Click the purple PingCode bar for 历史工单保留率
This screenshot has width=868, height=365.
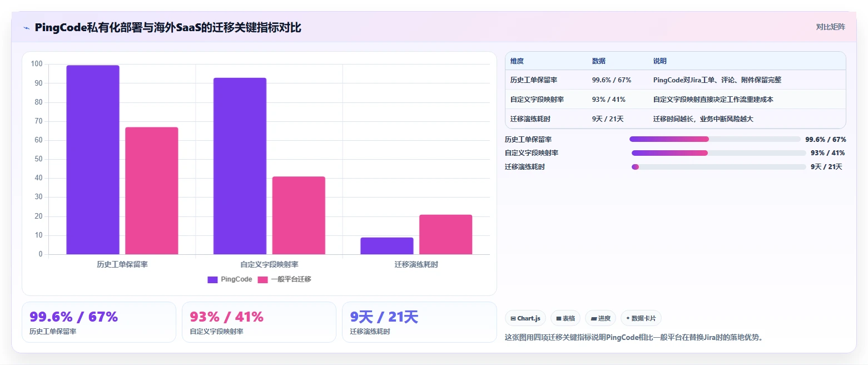click(x=93, y=160)
